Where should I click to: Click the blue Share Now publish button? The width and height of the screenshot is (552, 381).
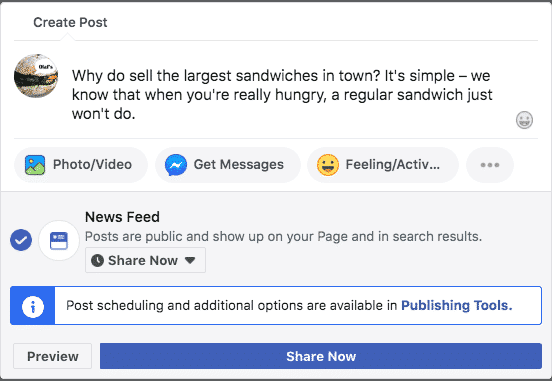[x=321, y=356]
